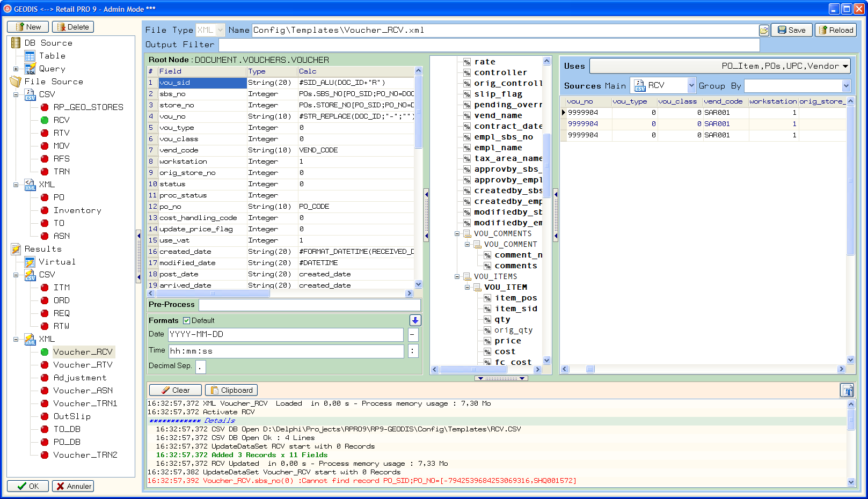Click the Query icon in DB Source
The width and height of the screenshot is (868, 499).
tap(30, 69)
